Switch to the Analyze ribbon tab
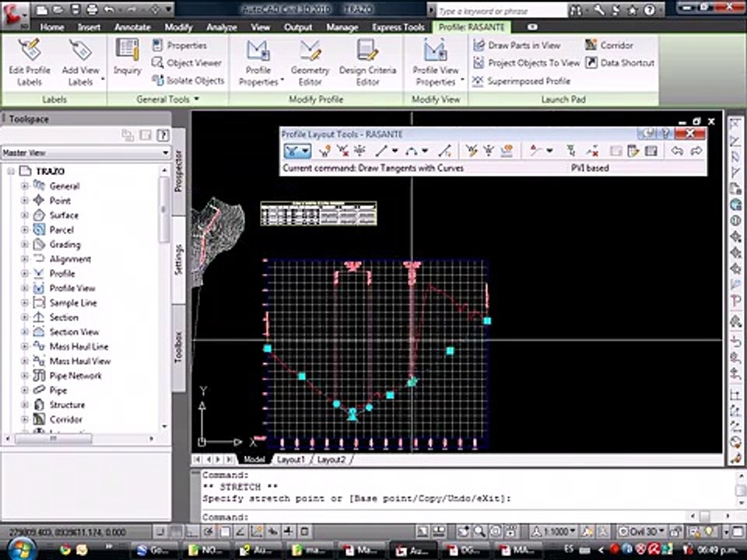The width and height of the screenshot is (747, 560). (222, 27)
